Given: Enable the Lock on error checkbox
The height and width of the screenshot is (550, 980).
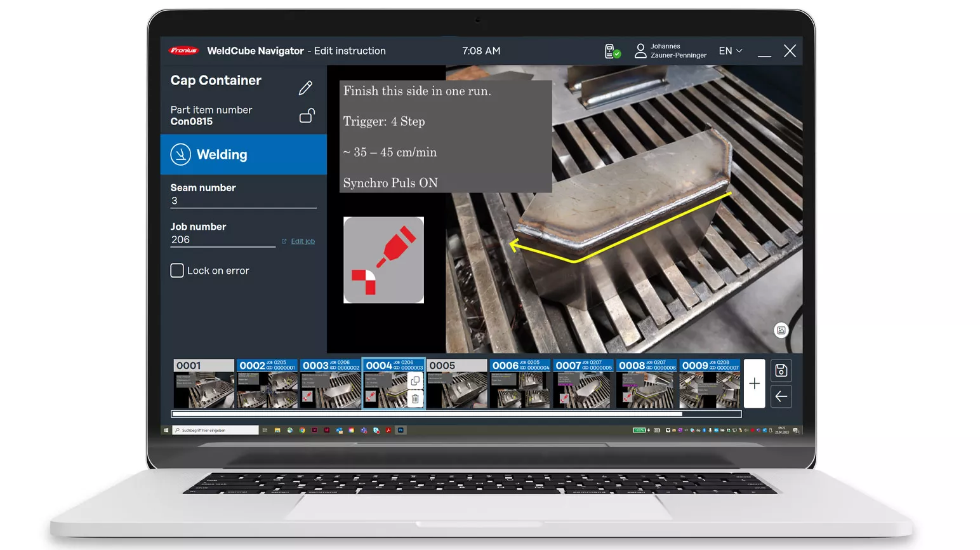Looking at the screenshot, I should [x=177, y=270].
